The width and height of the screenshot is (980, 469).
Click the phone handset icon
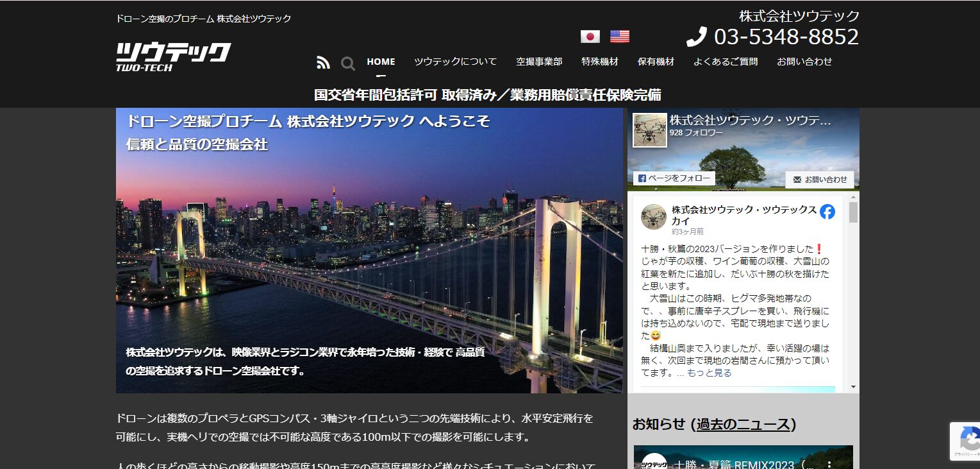tap(696, 37)
